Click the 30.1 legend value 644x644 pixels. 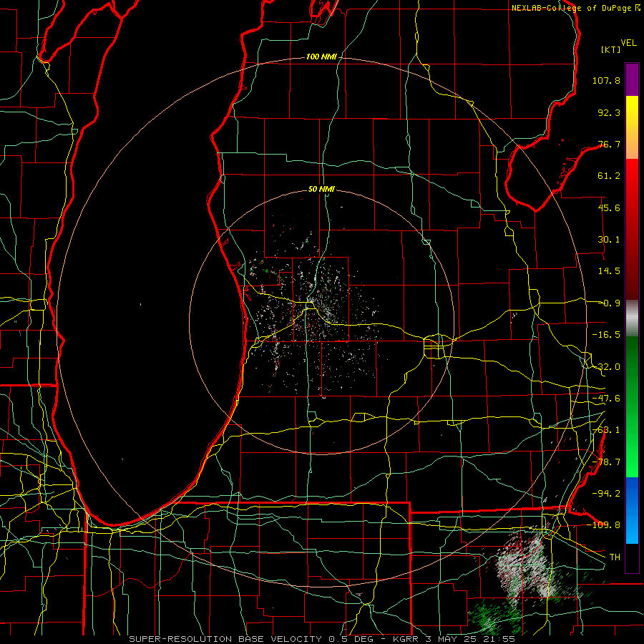click(609, 240)
